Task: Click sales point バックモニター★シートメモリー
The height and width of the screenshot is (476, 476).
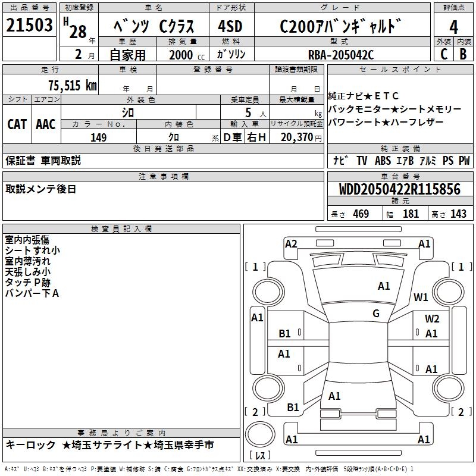Action: (x=394, y=109)
